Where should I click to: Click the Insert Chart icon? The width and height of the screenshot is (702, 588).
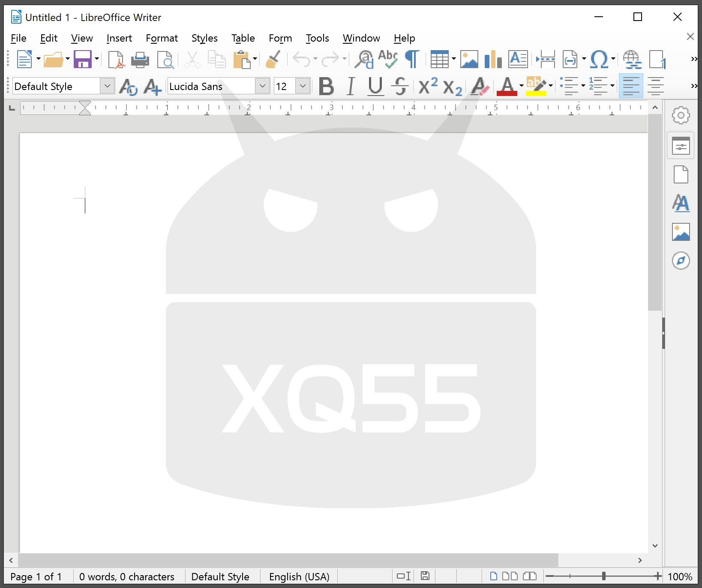[493, 60]
